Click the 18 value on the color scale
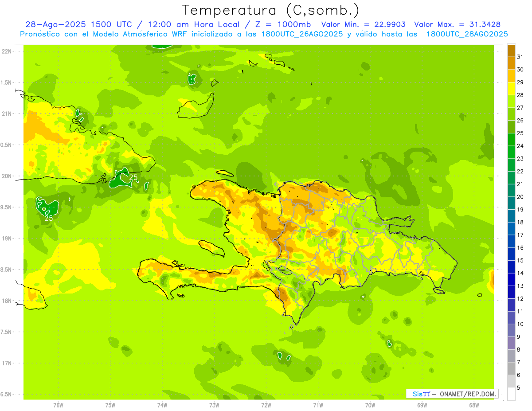 point(520,222)
